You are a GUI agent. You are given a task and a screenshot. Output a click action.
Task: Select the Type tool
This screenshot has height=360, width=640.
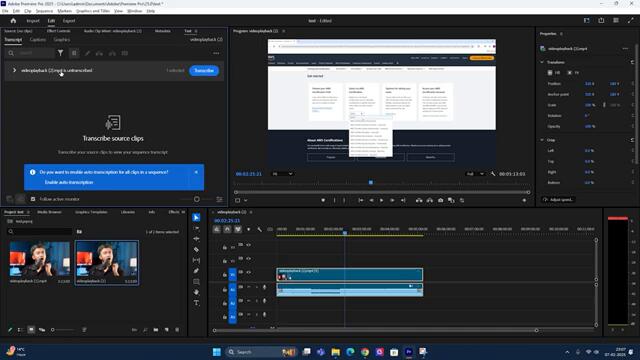click(196, 303)
